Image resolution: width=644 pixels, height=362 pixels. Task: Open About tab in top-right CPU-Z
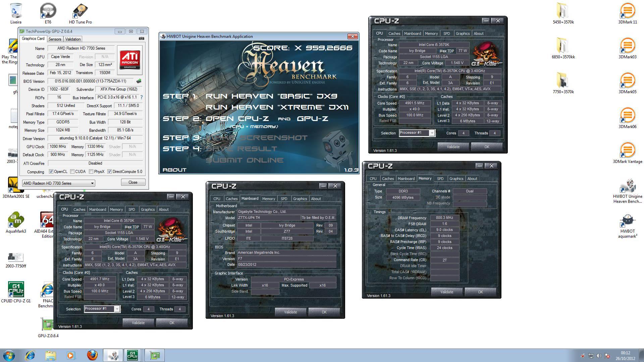(x=478, y=34)
